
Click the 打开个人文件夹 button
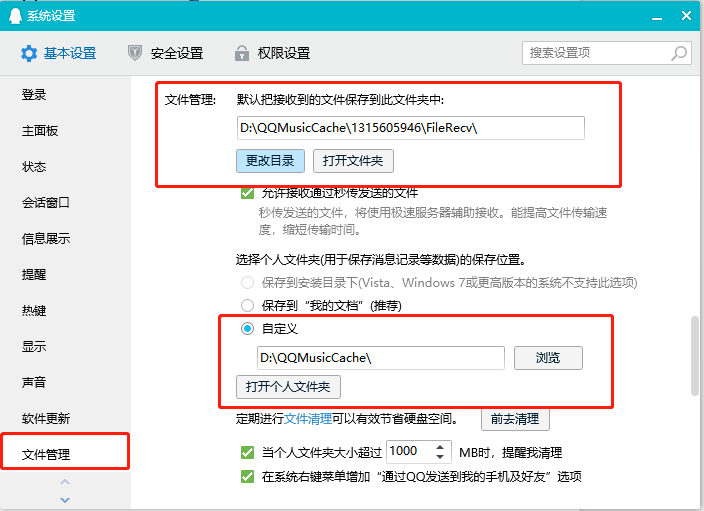(288, 387)
